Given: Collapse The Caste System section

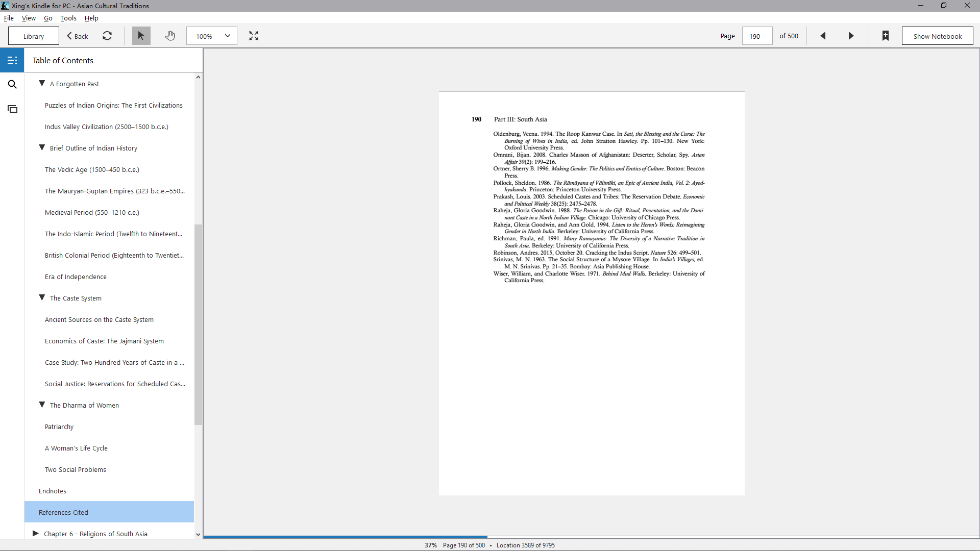Looking at the screenshot, I should (42, 297).
